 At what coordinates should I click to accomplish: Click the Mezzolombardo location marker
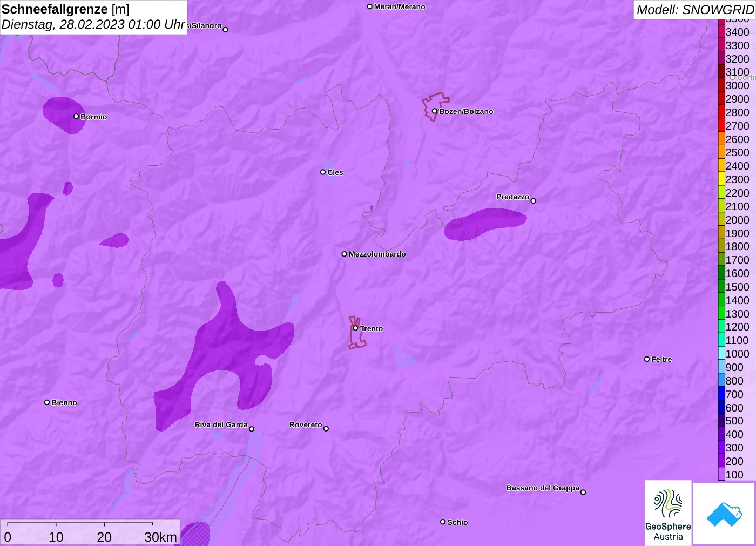click(x=345, y=254)
